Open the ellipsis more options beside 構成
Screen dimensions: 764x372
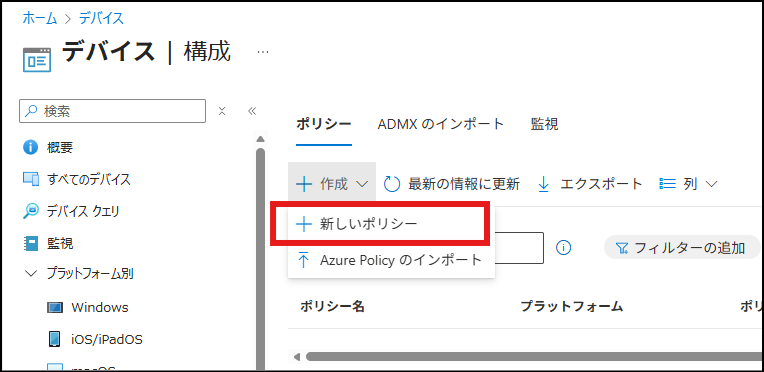coord(263,52)
